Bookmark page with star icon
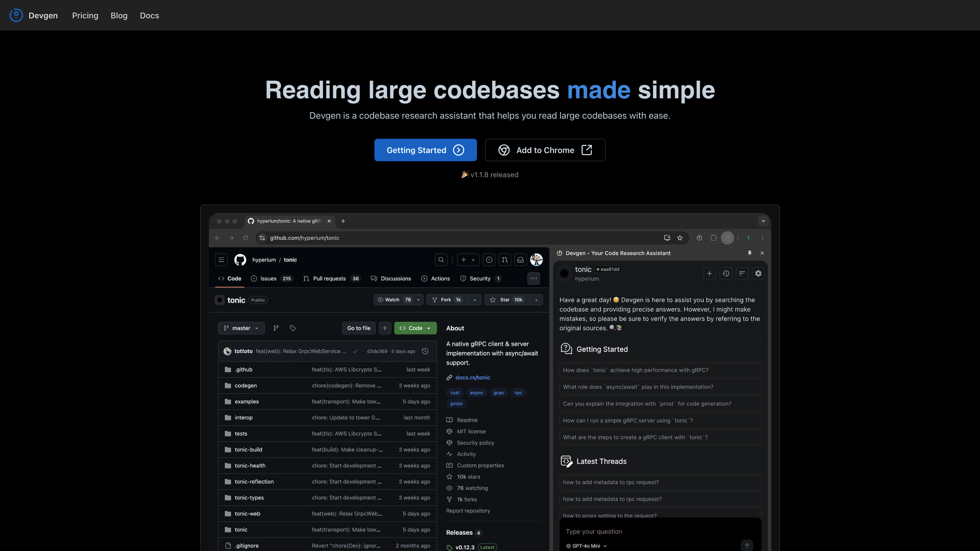Viewport: 980px width, 551px height. tap(680, 238)
